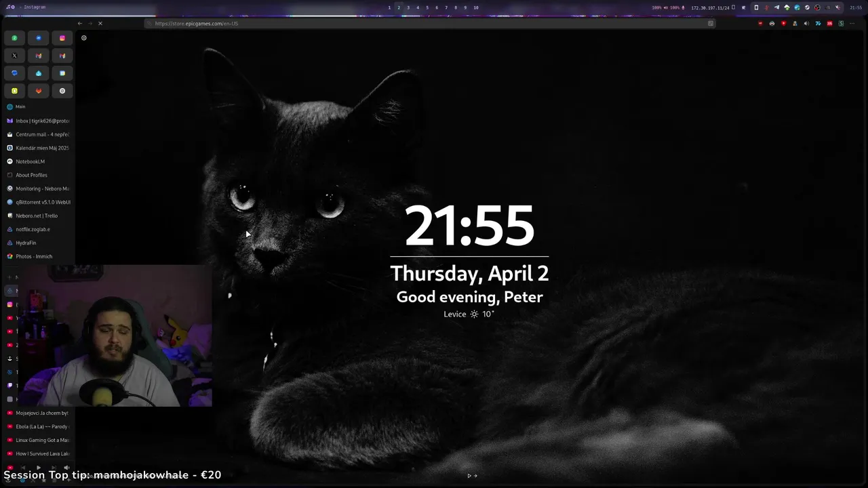
Task: Click the 172.30.197.11/24 network address indicator
Action: [x=710, y=7]
